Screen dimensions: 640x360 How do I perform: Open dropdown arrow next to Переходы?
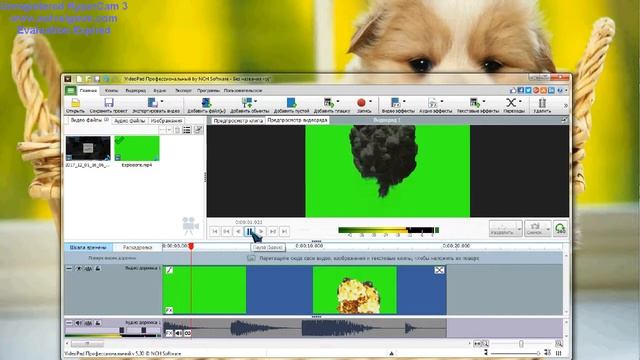(x=520, y=101)
